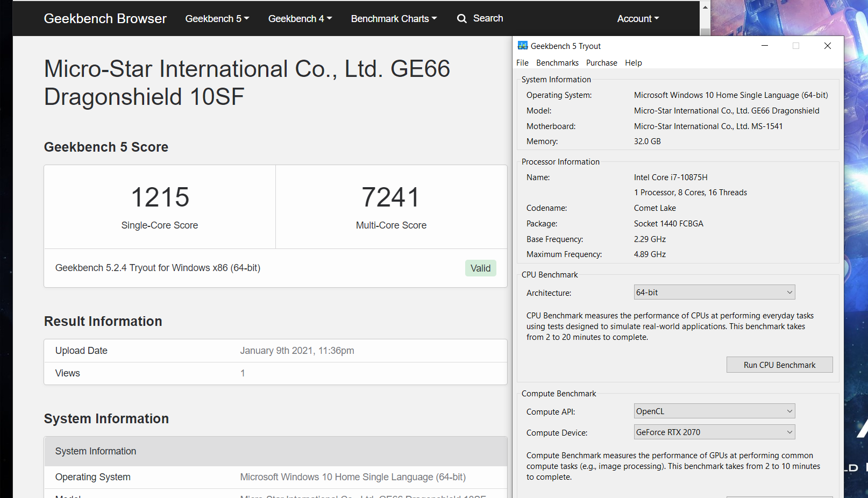Click the System Information table header row
The image size is (868, 498).
pos(275,451)
